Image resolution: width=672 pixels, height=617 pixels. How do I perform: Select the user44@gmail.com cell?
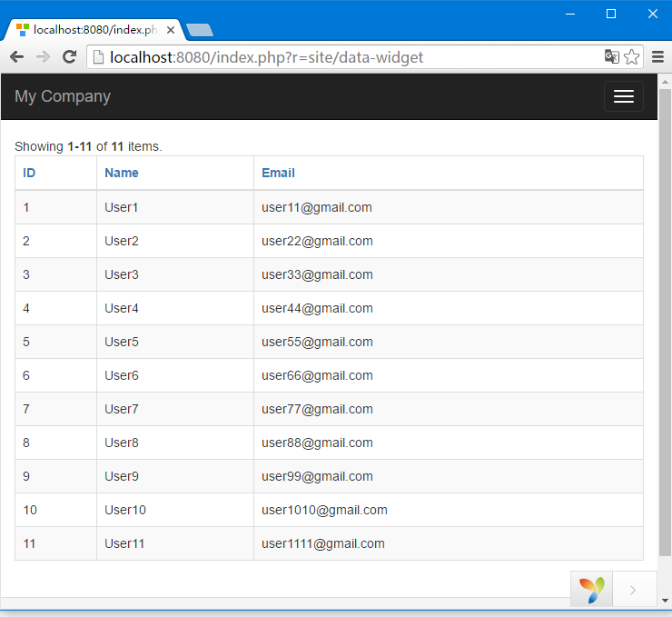pyautogui.click(x=449, y=308)
